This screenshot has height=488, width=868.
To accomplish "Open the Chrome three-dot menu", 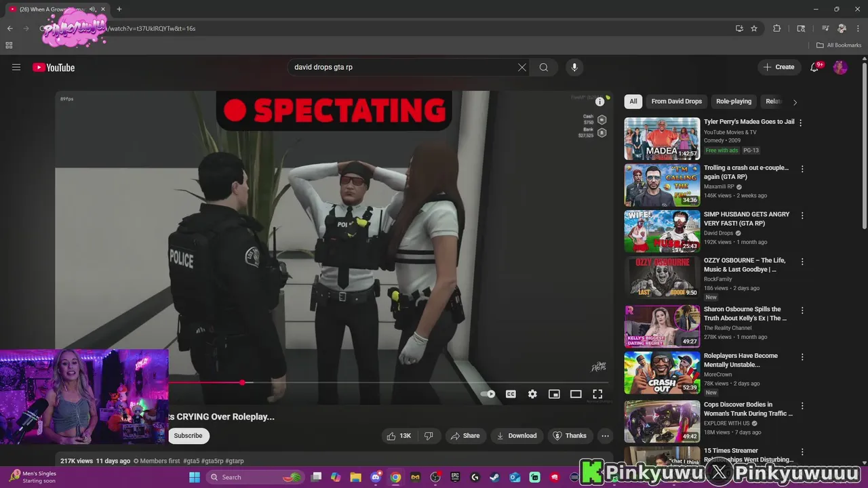I will pyautogui.click(x=858, y=28).
